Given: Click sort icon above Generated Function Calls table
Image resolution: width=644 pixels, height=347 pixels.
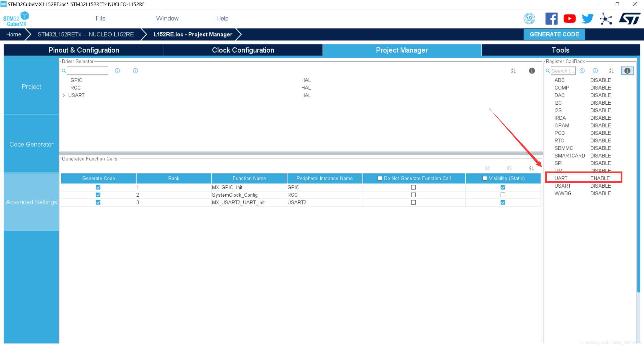Looking at the screenshot, I should point(531,168).
